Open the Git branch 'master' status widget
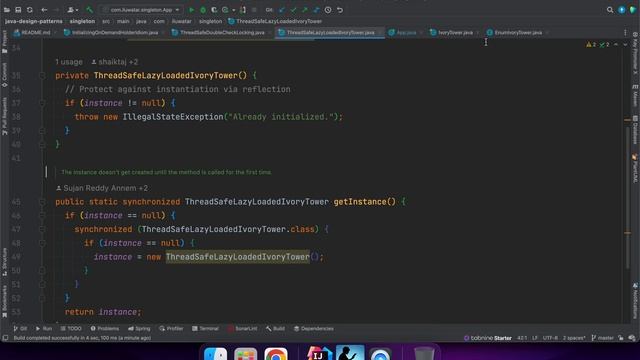This screenshot has height=360, width=640. click(x=602, y=338)
